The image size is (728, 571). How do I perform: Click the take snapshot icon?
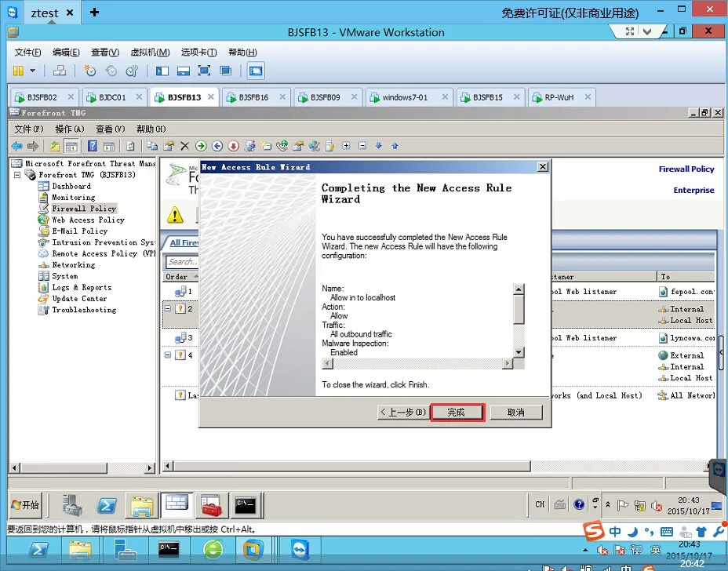click(89, 71)
